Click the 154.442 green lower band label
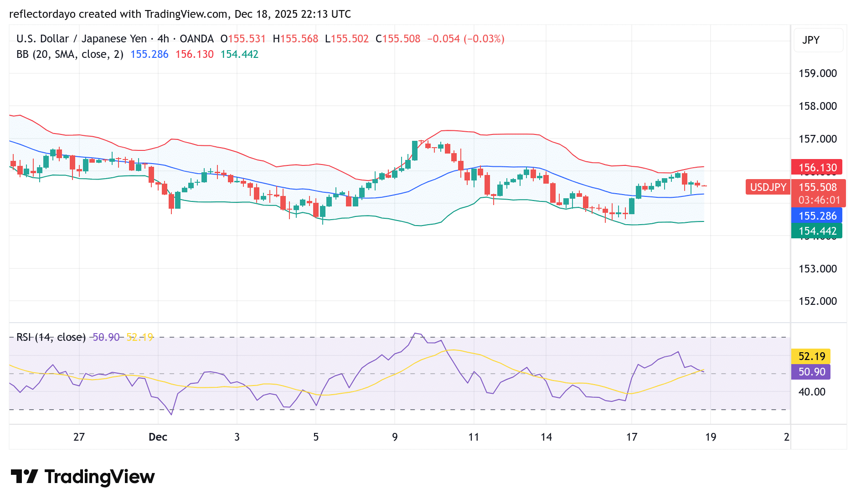Viewport: 856px width, 504px height. tap(817, 231)
